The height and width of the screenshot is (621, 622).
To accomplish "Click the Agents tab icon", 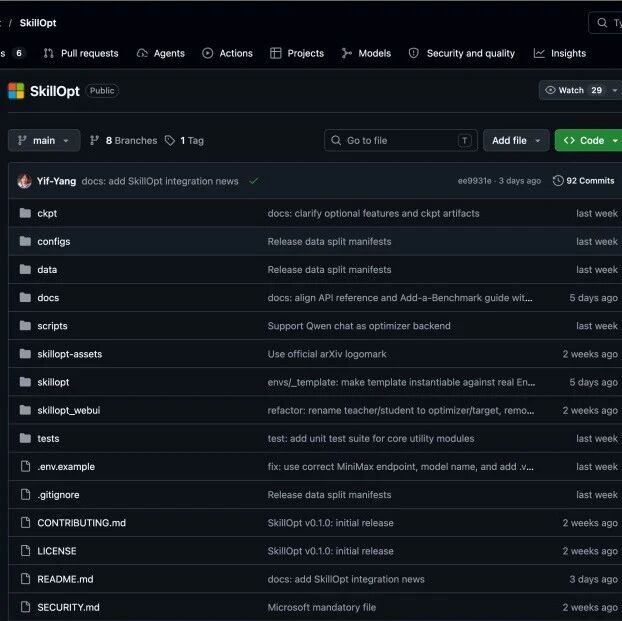I will tap(142, 53).
